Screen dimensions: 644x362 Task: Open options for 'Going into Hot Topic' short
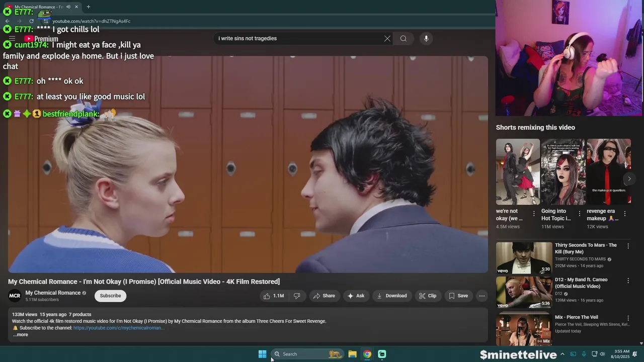(579, 214)
